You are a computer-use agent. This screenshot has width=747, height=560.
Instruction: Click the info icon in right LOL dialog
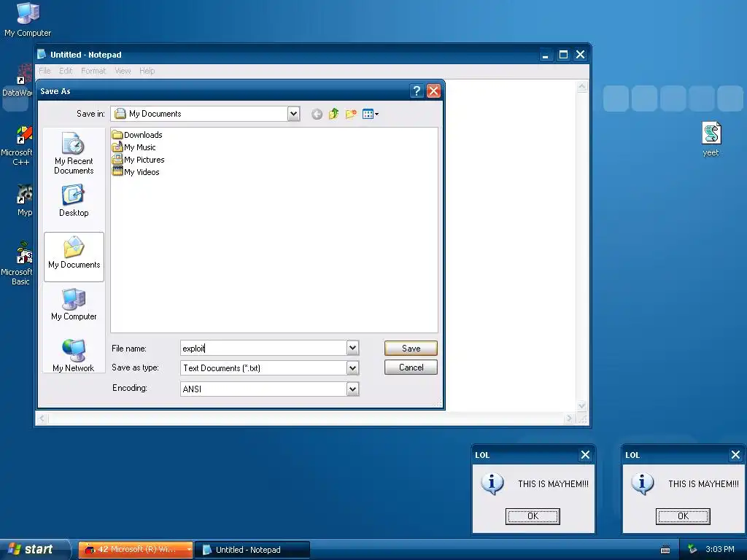(x=642, y=484)
